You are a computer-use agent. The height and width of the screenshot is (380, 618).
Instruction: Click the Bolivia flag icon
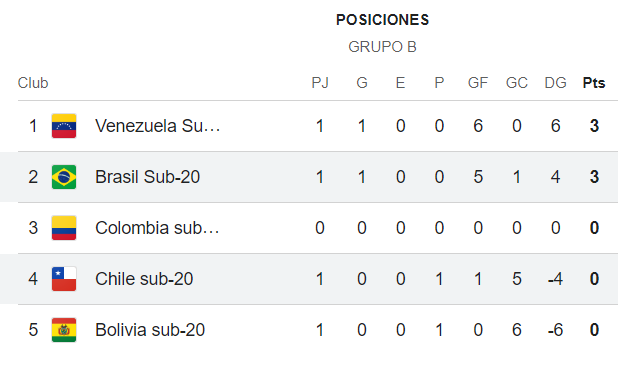[x=64, y=330]
